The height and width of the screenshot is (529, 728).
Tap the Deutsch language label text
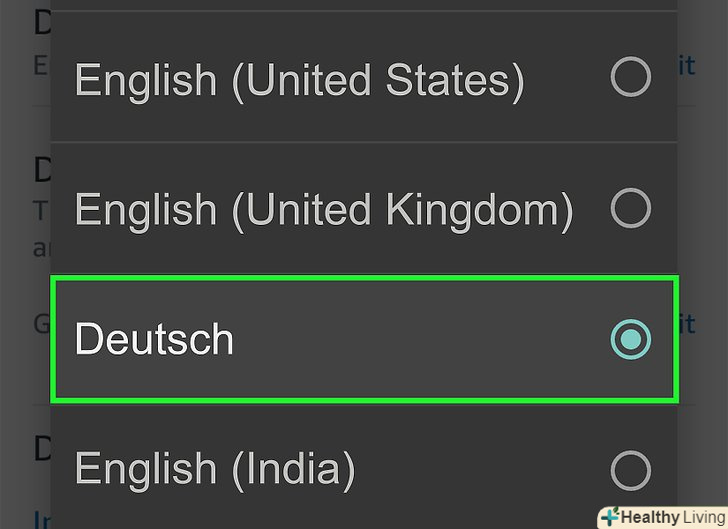tap(154, 340)
